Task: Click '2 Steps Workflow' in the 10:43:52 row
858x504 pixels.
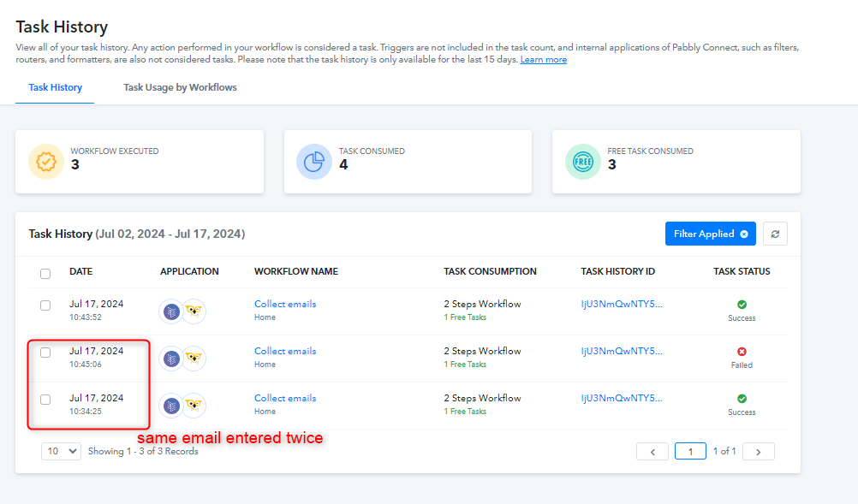Action: pos(483,304)
